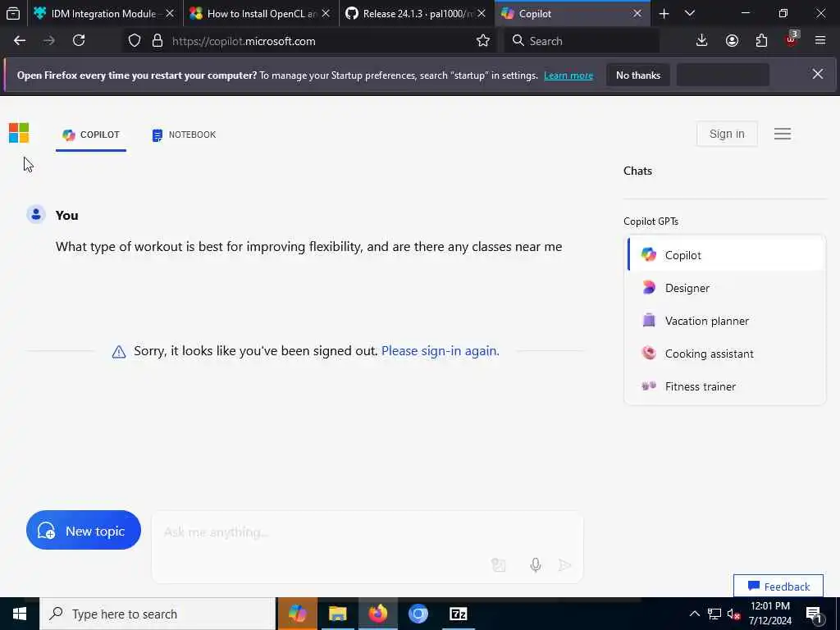Open a new browser tab

(664, 14)
